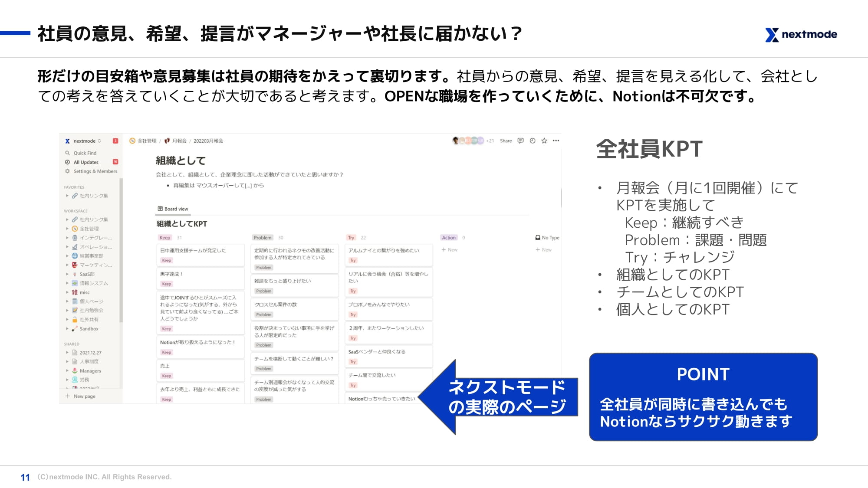Viewport: 868px width, 488px height.
Task: Add a New card under Action
Action: click(x=449, y=250)
